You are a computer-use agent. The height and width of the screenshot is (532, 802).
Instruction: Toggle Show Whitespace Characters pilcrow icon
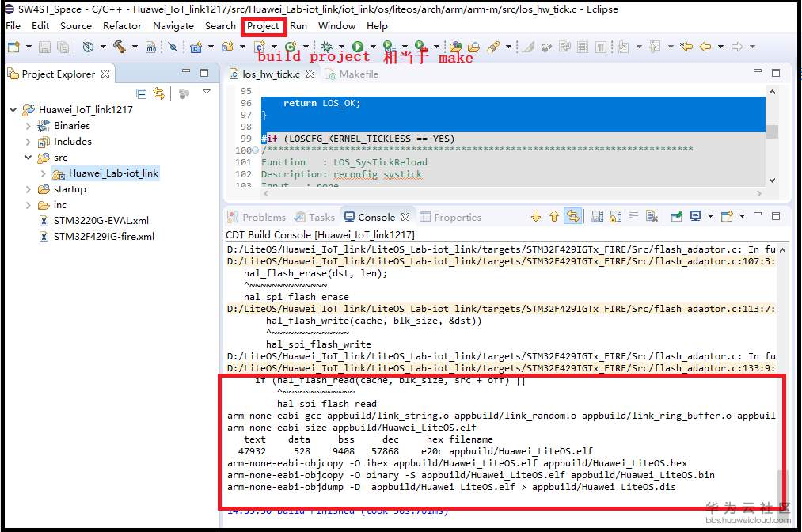pyautogui.click(x=601, y=47)
